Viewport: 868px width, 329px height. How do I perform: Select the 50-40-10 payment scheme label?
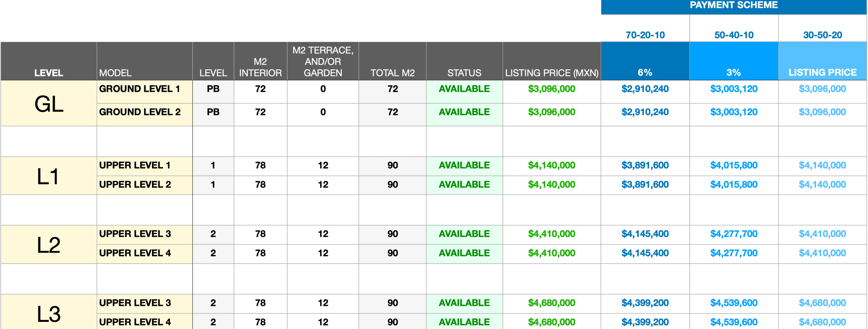(734, 35)
